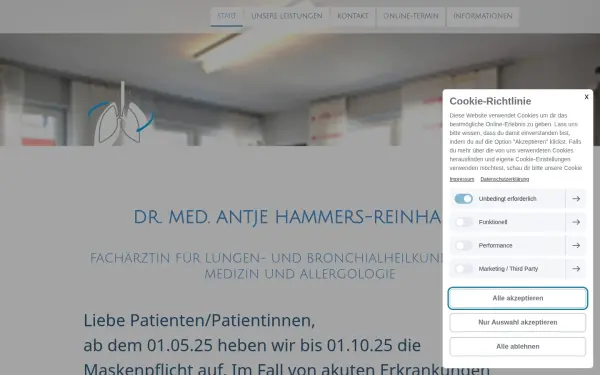The width and height of the screenshot is (600, 375).
Task: Open Unsere Leistungen menu item
Action: (x=287, y=16)
